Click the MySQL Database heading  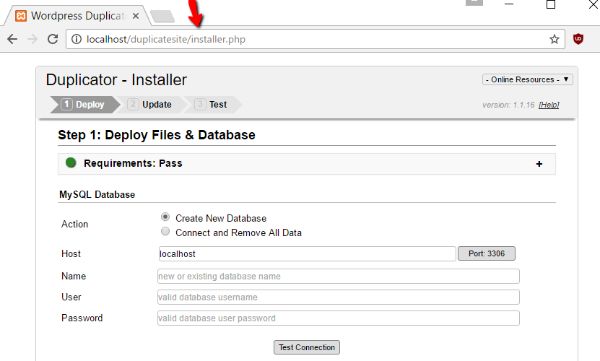[x=97, y=194]
